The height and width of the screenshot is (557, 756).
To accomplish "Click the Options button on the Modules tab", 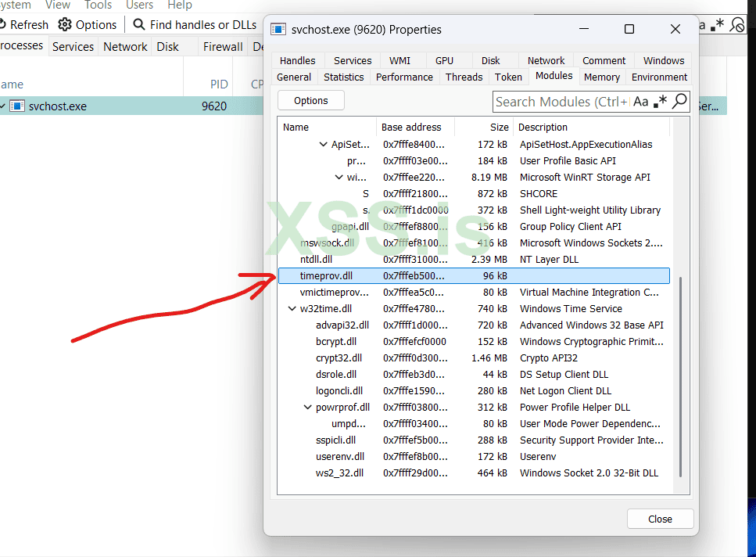I will point(310,100).
